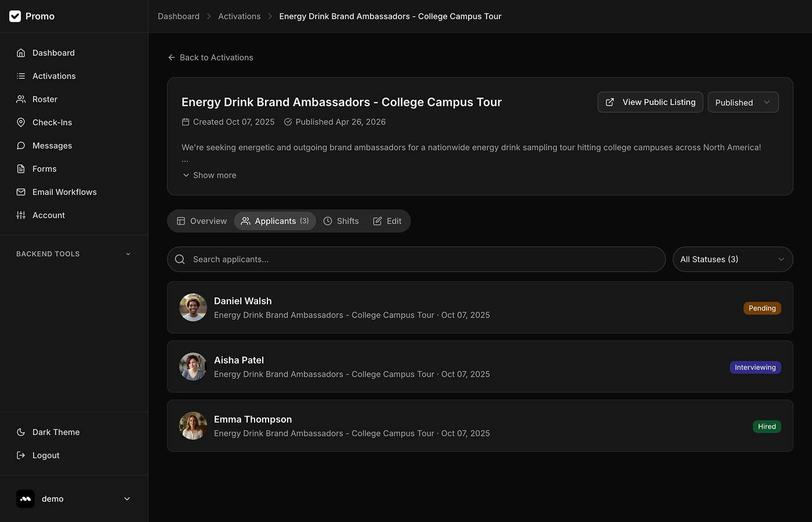This screenshot has width=812, height=522.
Task: Open Email Workflows via the envelope icon
Action: pyautogui.click(x=21, y=192)
